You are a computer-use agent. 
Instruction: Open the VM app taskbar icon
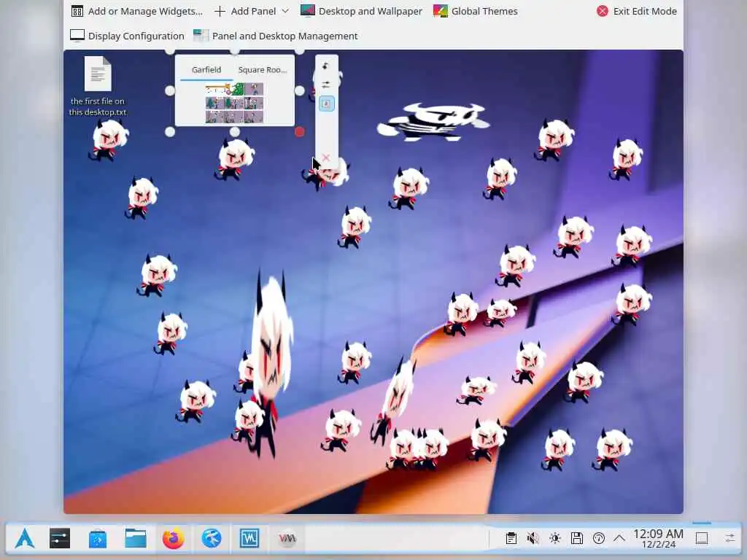pos(287,539)
